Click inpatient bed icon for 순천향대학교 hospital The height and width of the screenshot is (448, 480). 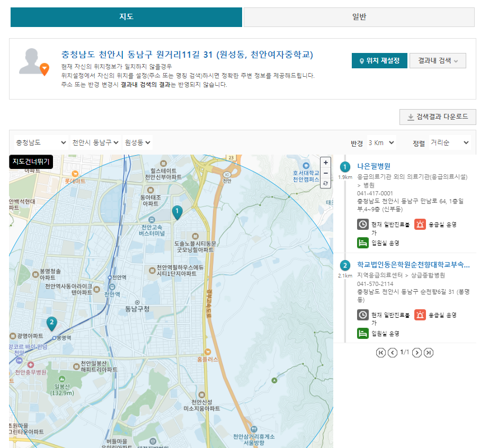coord(363,333)
